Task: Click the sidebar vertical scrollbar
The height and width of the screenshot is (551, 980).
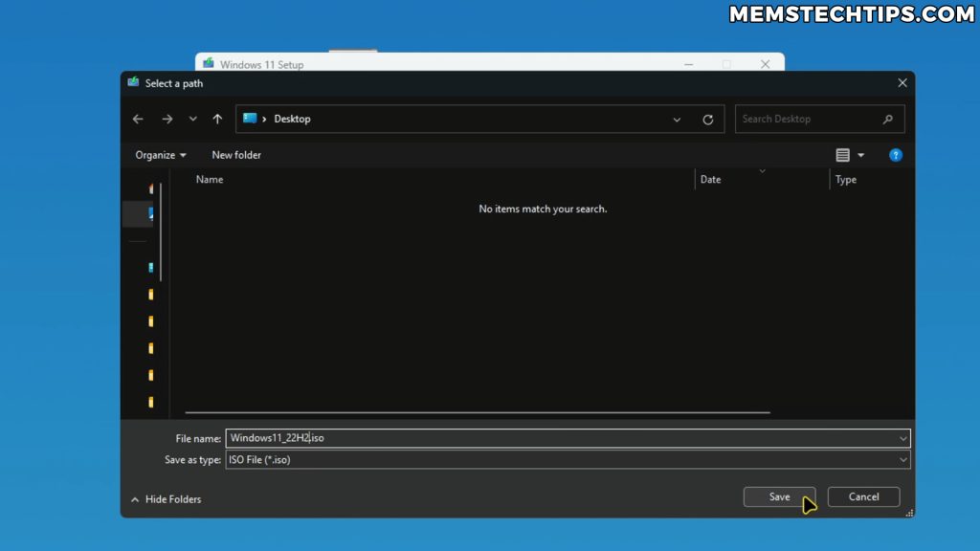Action: [x=161, y=231]
